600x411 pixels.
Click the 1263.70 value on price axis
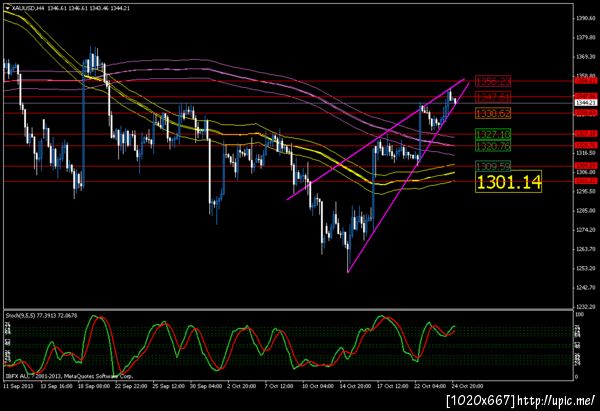tap(586, 249)
